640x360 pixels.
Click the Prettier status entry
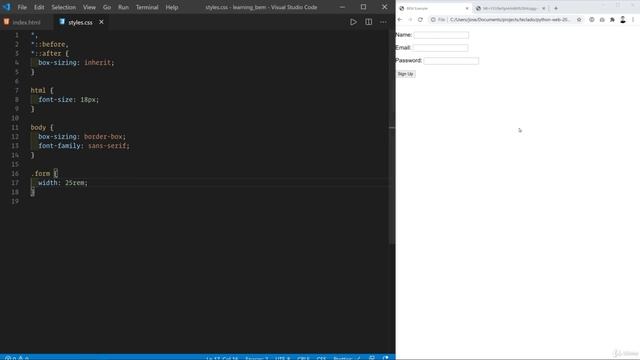(x=347, y=358)
